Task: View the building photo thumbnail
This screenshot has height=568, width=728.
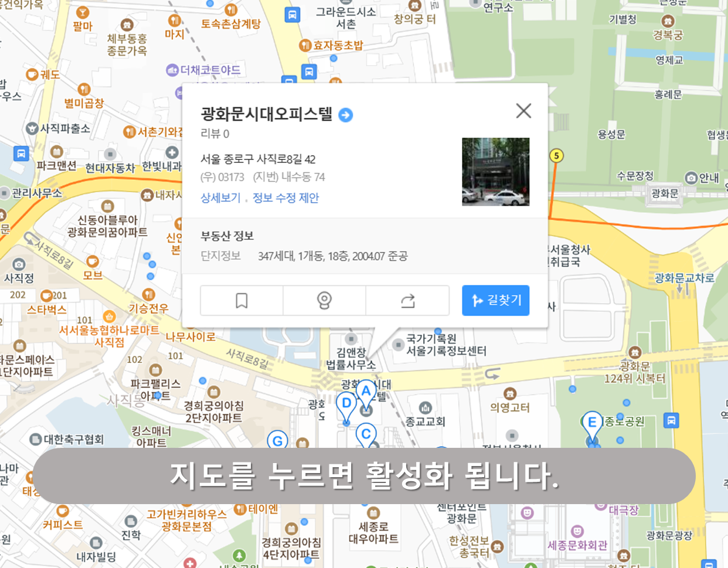Action: (x=495, y=172)
